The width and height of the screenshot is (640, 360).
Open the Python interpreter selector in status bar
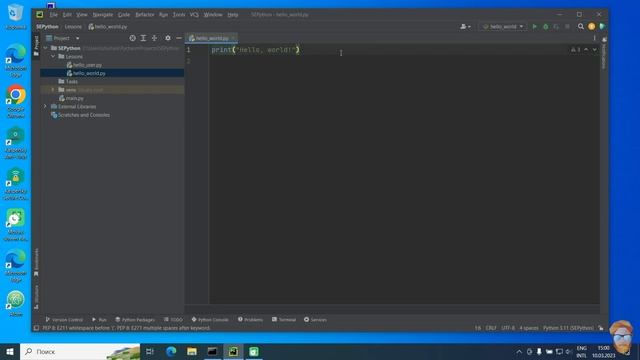(x=568, y=328)
